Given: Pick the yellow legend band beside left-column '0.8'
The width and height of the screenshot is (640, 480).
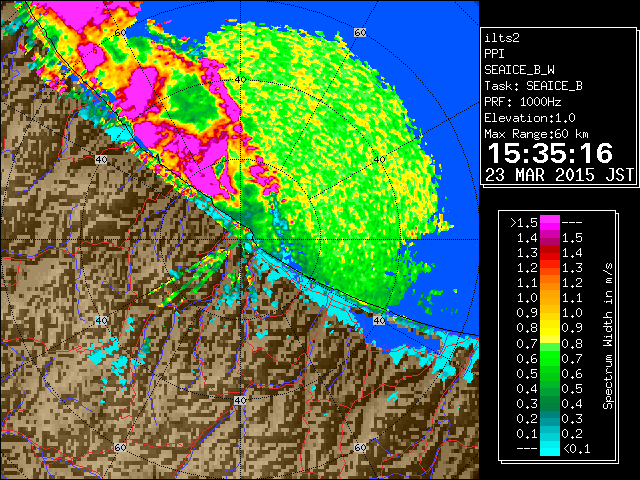Looking at the screenshot, I should 550,328.
